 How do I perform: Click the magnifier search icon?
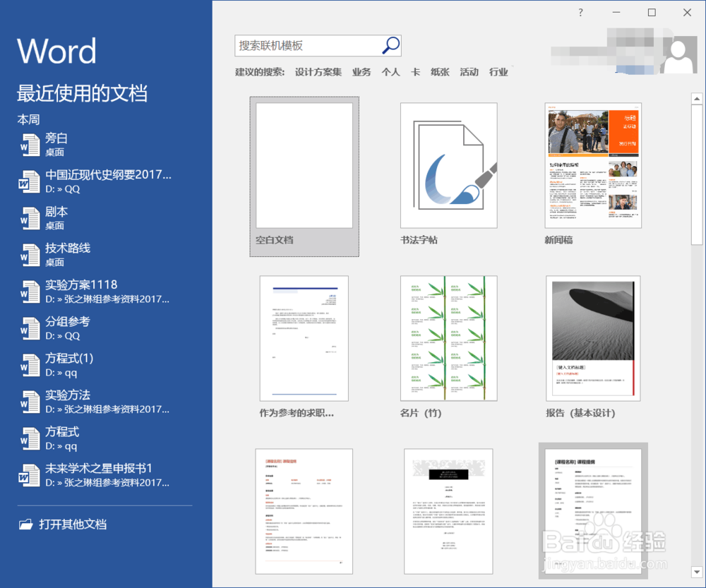pyautogui.click(x=391, y=45)
